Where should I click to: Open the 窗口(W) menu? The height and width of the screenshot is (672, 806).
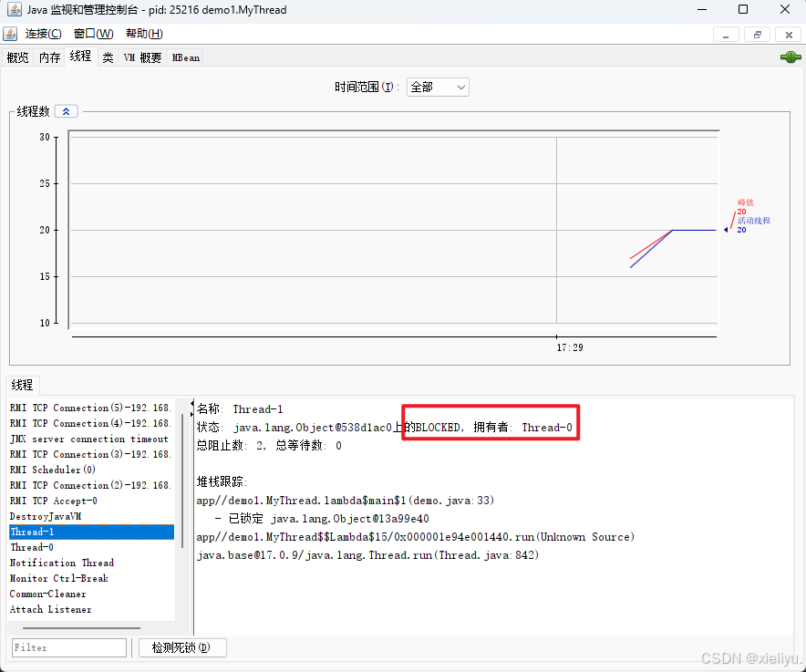coord(94,34)
